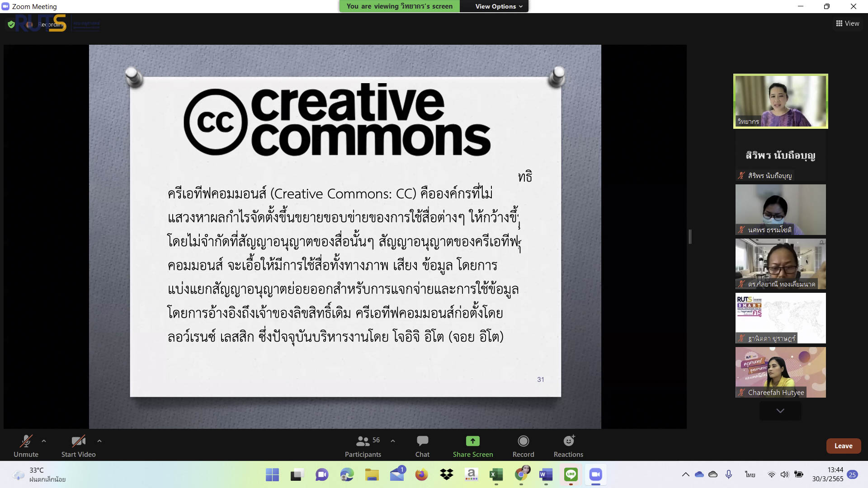868x488 pixels.
Task: Select Chareefah Hutyee participant video tile
Action: point(780,372)
